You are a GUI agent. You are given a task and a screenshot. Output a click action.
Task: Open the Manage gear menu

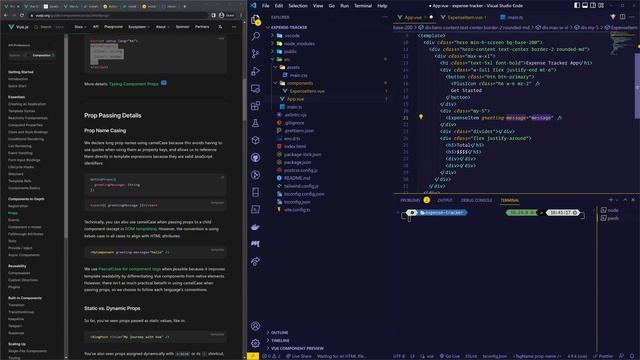pyautogui.click(x=256, y=343)
